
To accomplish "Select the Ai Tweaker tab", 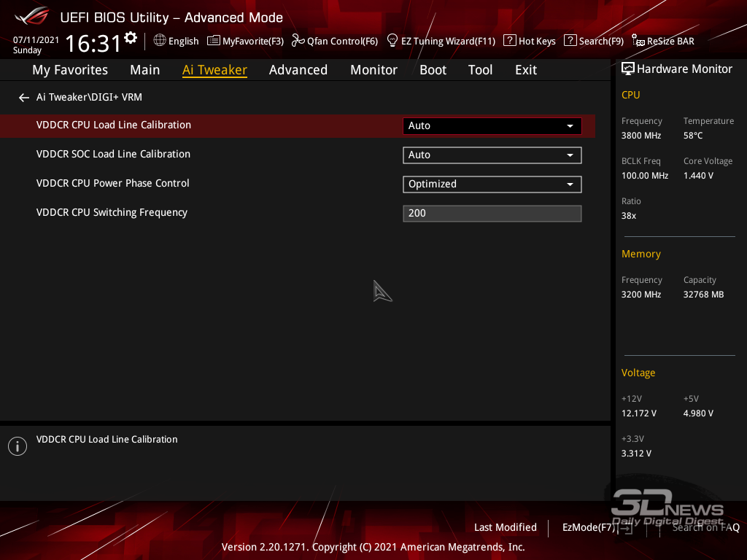I will click(x=214, y=70).
